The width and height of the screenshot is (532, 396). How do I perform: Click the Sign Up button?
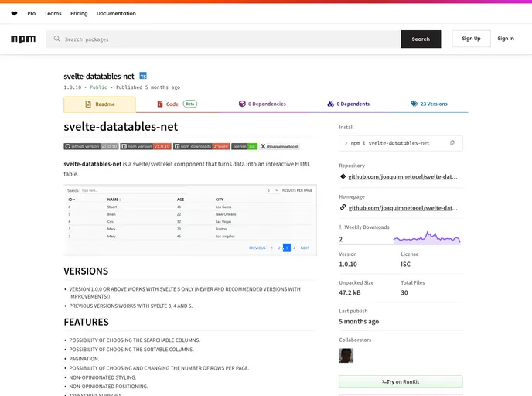[471, 39]
